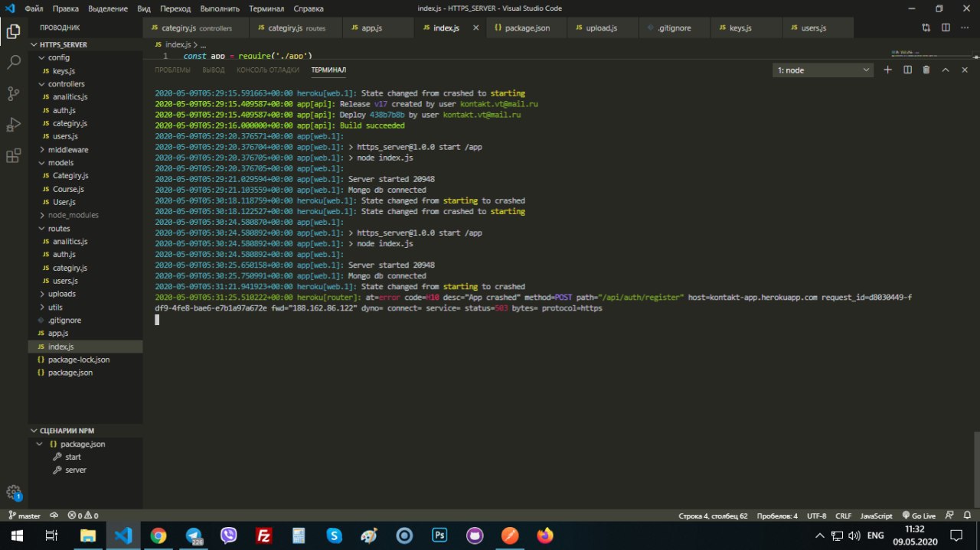Open notifications bell in status bar
The image size is (980, 550).
966,516
